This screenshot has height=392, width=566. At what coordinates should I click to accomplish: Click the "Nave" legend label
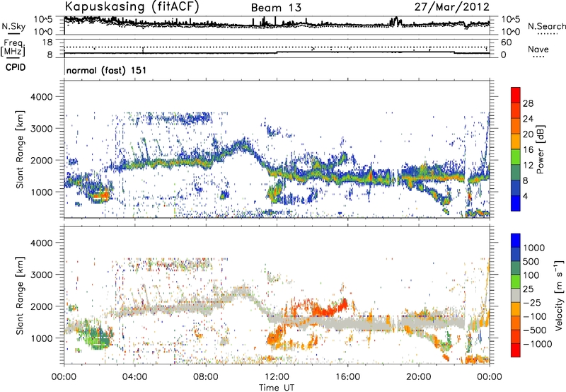(538, 50)
